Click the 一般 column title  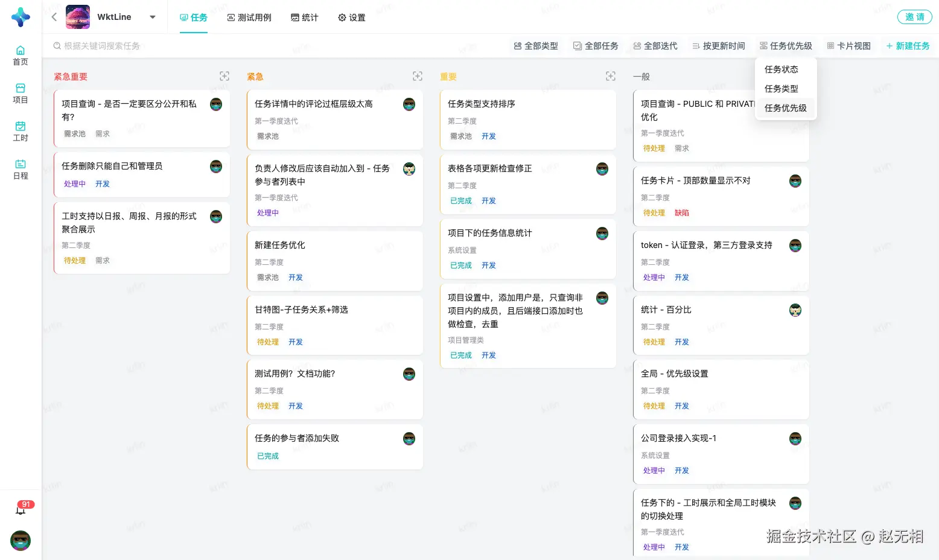click(x=641, y=77)
